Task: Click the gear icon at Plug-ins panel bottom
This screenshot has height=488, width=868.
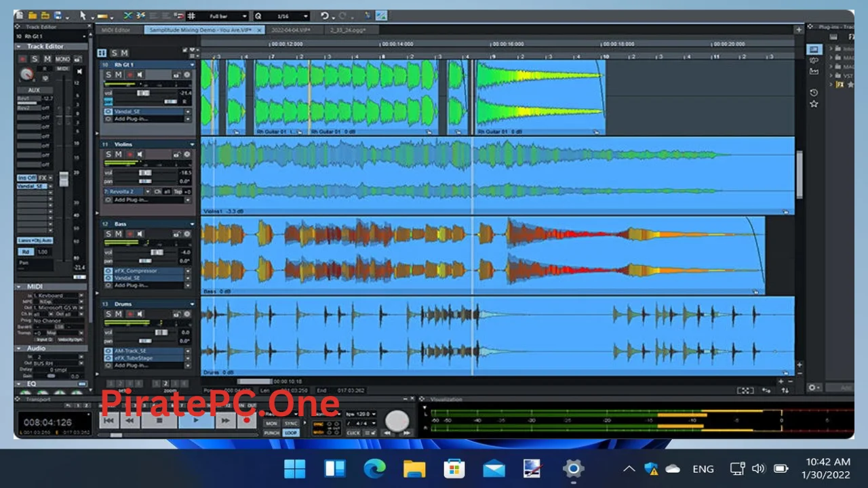Action: coord(812,388)
